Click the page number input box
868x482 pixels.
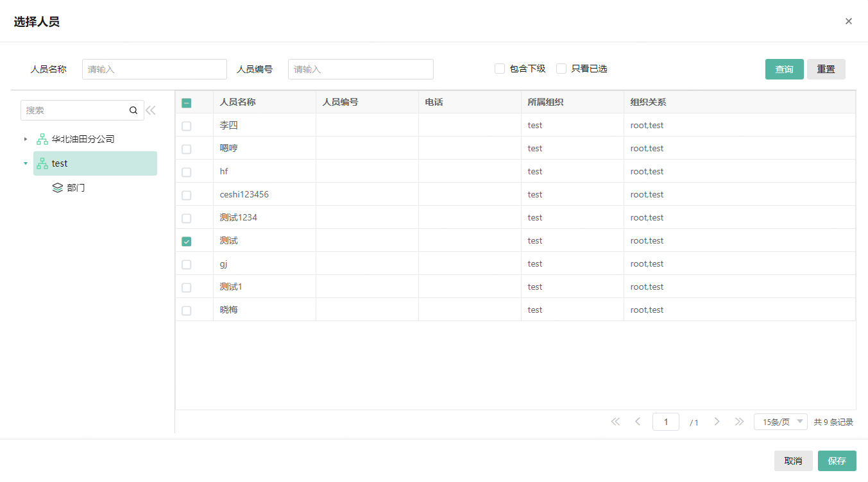tap(665, 421)
